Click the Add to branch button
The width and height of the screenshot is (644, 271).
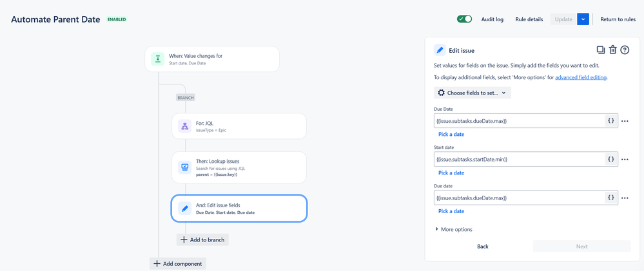pyautogui.click(x=202, y=239)
